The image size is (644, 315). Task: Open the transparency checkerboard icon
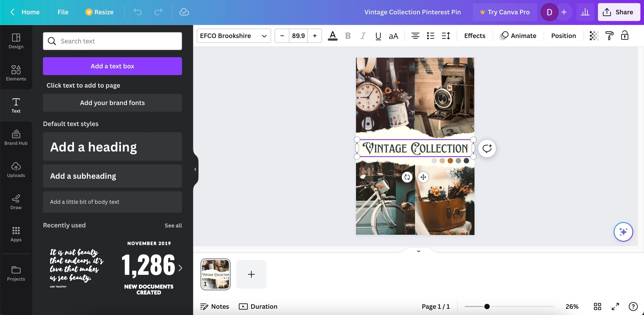(594, 36)
